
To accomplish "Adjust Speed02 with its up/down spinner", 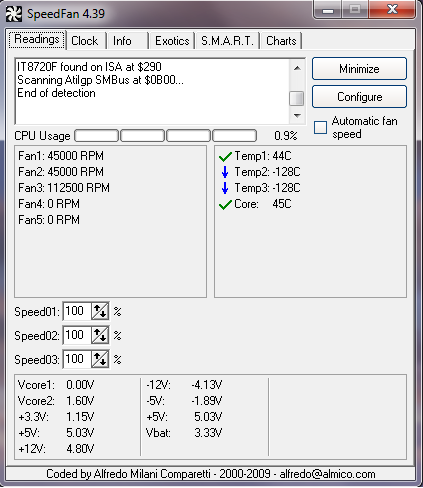I will (x=100, y=335).
